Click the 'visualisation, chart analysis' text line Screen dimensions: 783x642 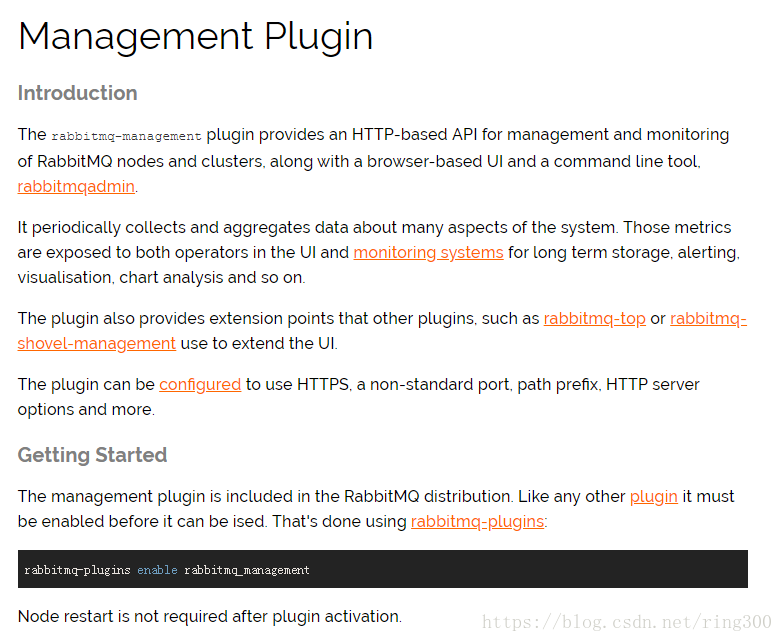pyautogui.click(x=161, y=278)
